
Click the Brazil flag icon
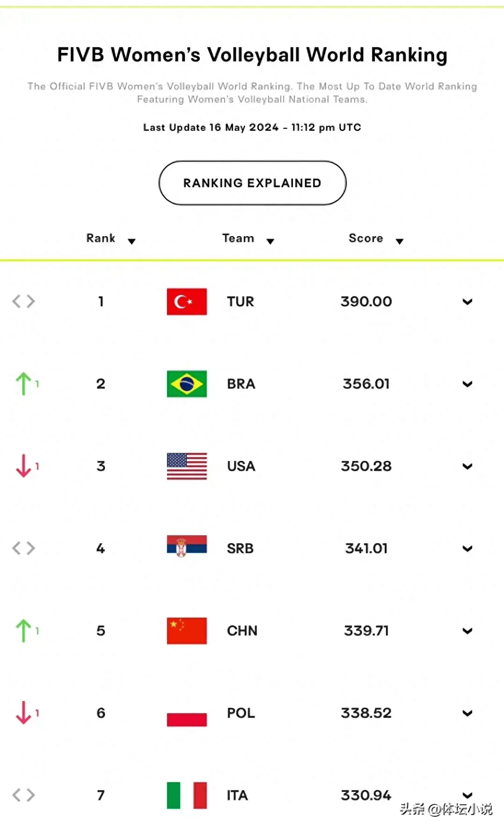point(187,384)
